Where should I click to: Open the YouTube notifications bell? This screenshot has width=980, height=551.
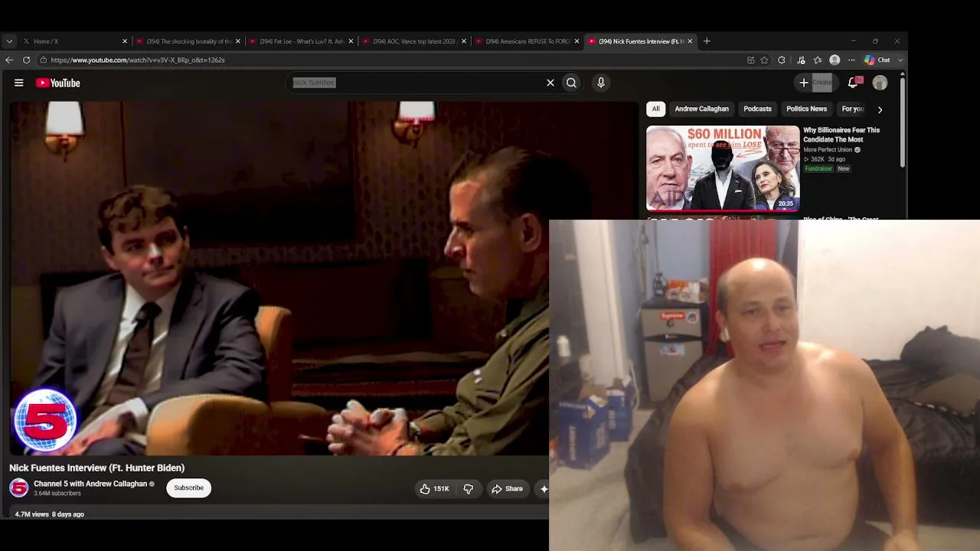pos(854,83)
